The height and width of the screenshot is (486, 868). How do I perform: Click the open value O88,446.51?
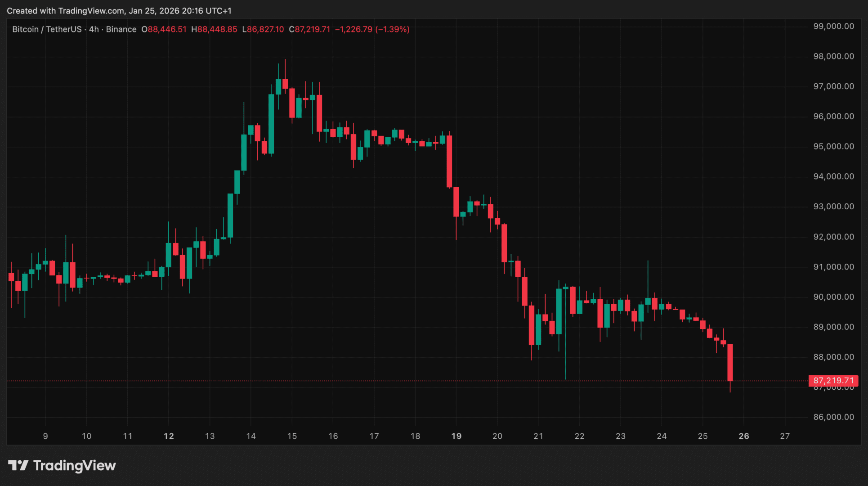tap(164, 29)
